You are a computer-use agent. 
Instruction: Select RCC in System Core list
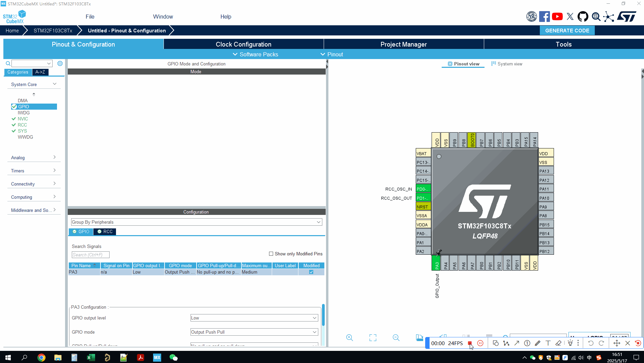point(22,125)
